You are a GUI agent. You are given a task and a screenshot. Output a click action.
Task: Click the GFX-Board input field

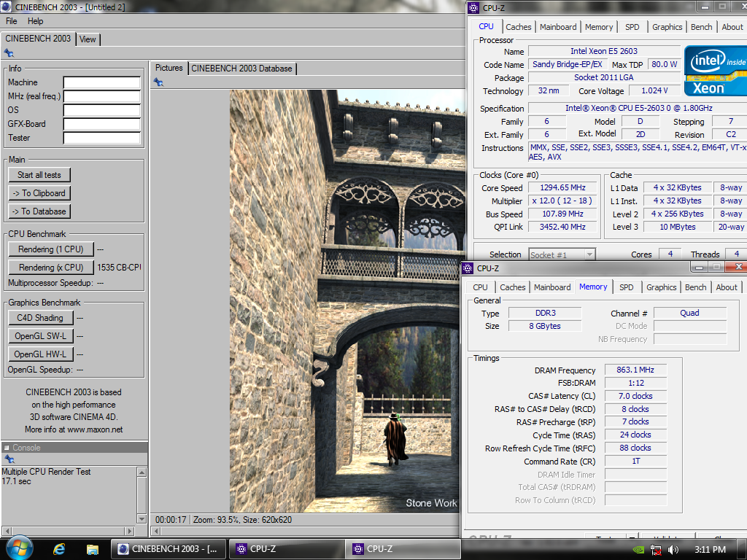[102, 124]
